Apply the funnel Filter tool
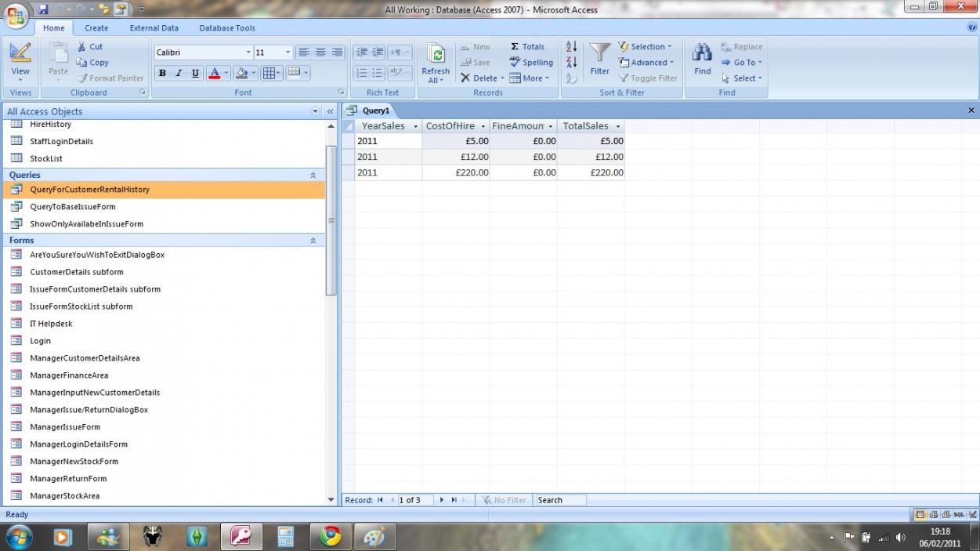 600,59
